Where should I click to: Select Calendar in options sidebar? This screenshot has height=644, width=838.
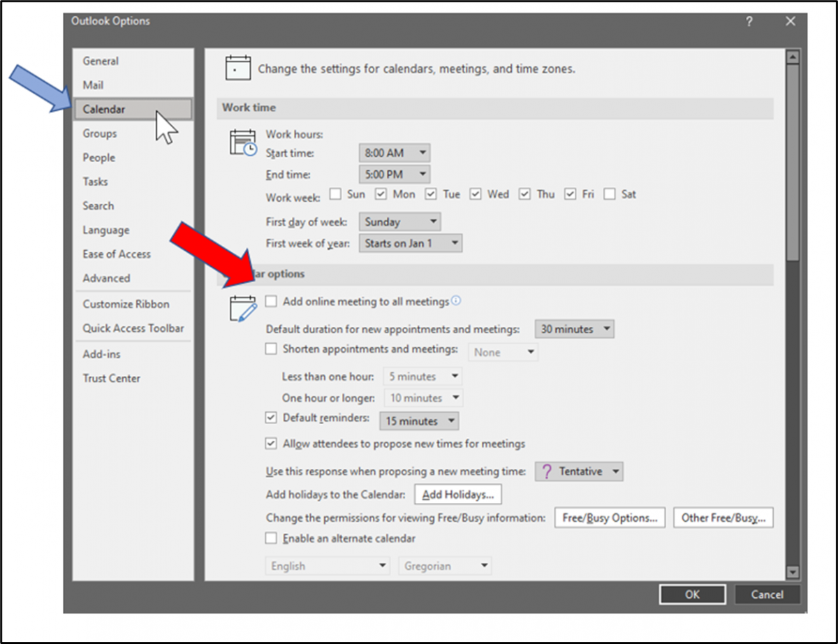133,109
